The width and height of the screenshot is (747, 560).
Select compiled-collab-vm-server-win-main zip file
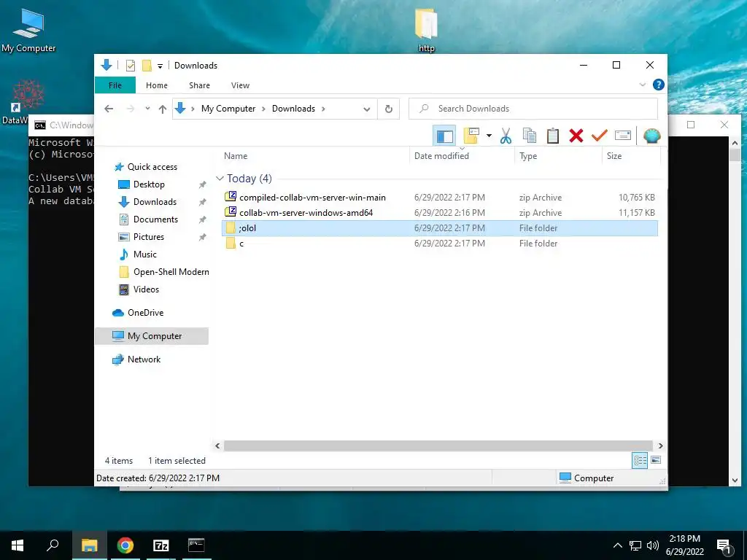click(439, 197)
